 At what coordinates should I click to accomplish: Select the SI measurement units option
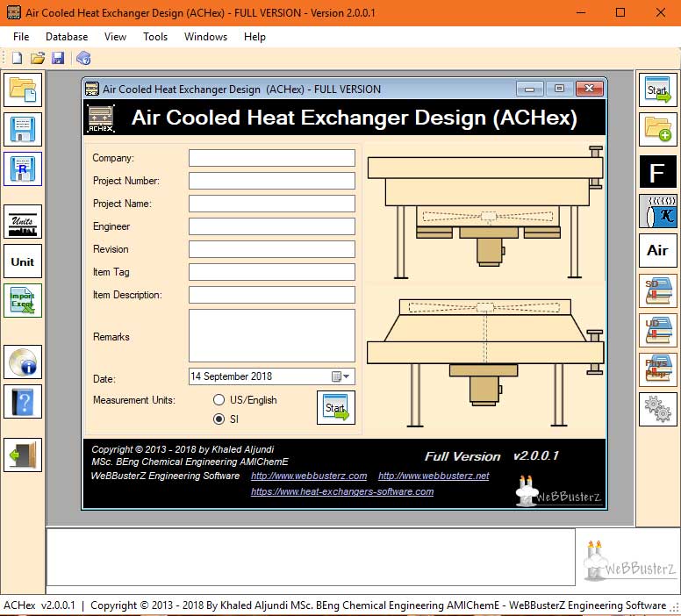pos(219,419)
